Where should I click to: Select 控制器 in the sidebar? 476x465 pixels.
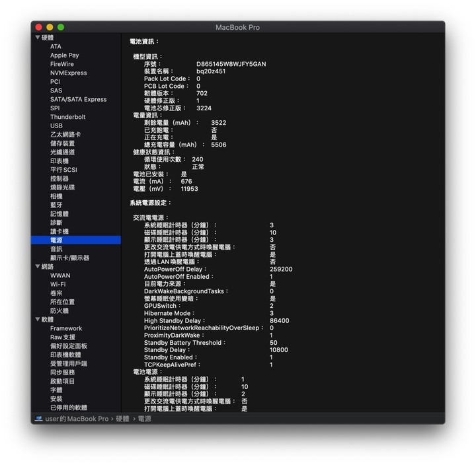59,178
